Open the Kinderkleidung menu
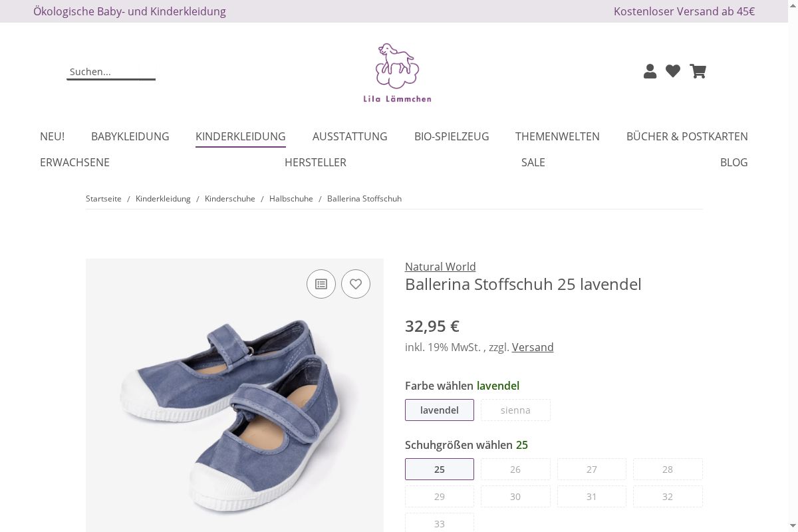 (241, 136)
